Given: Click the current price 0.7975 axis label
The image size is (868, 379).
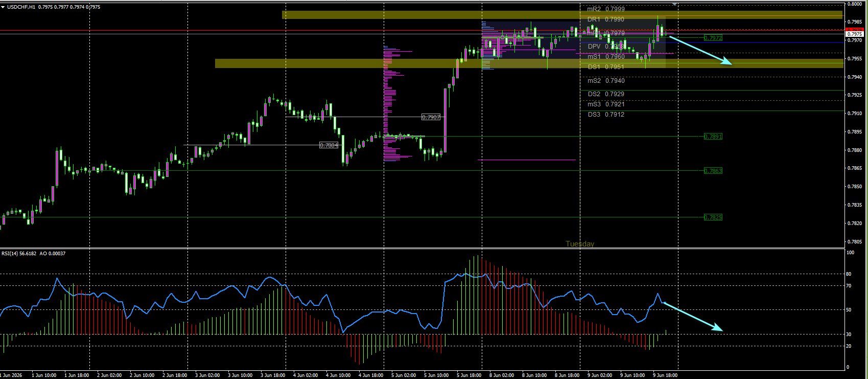Looking at the screenshot, I should (855, 34).
